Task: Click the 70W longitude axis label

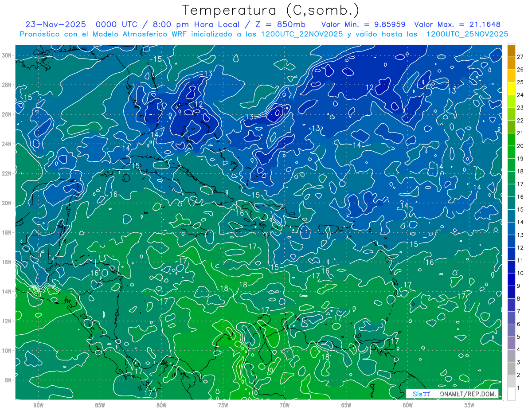Action: (285, 405)
